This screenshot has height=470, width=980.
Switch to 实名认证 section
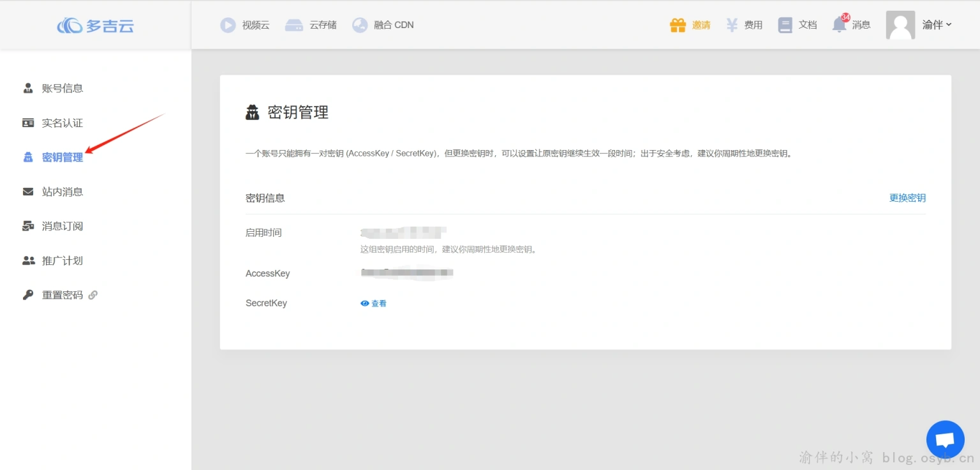coord(62,123)
